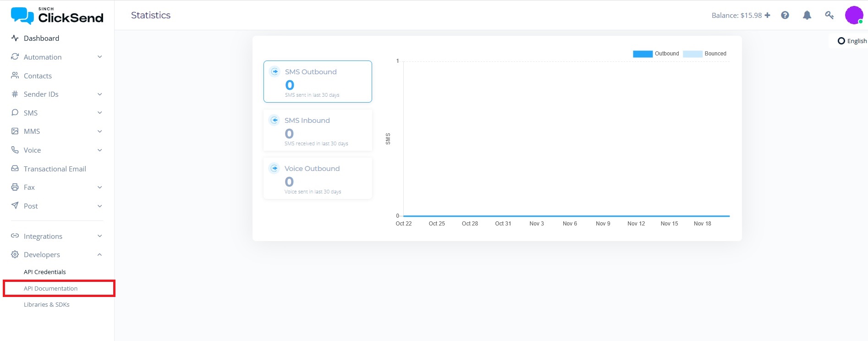
Task: Click the blue outbound line in chart
Action: 566,216
